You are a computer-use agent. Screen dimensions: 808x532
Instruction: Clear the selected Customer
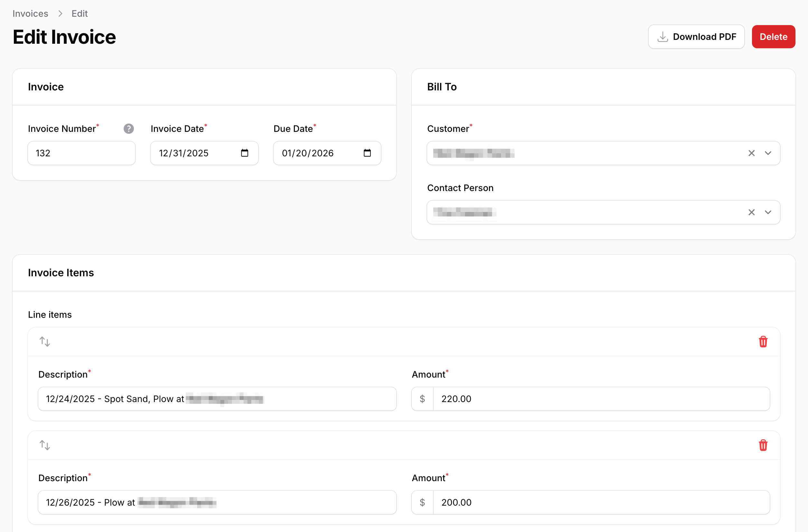(x=751, y=153)
